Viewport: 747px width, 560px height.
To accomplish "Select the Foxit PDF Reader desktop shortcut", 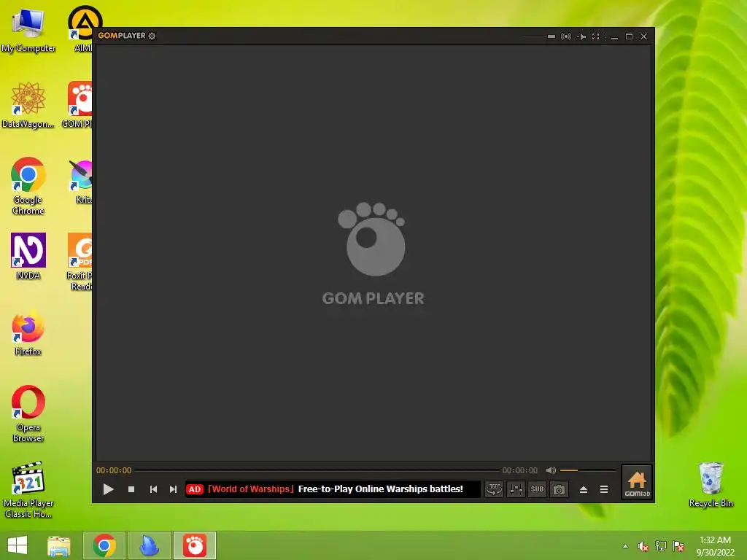I will 79,261.
